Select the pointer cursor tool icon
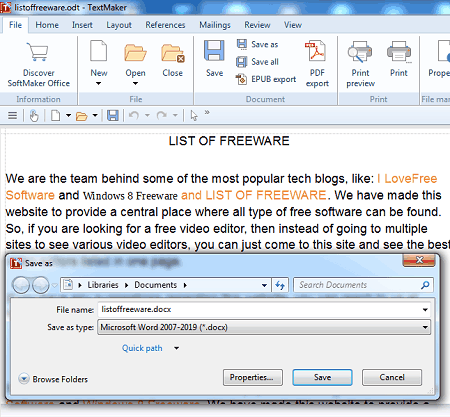This screenshot has height=417, width=450. [194, 116]
